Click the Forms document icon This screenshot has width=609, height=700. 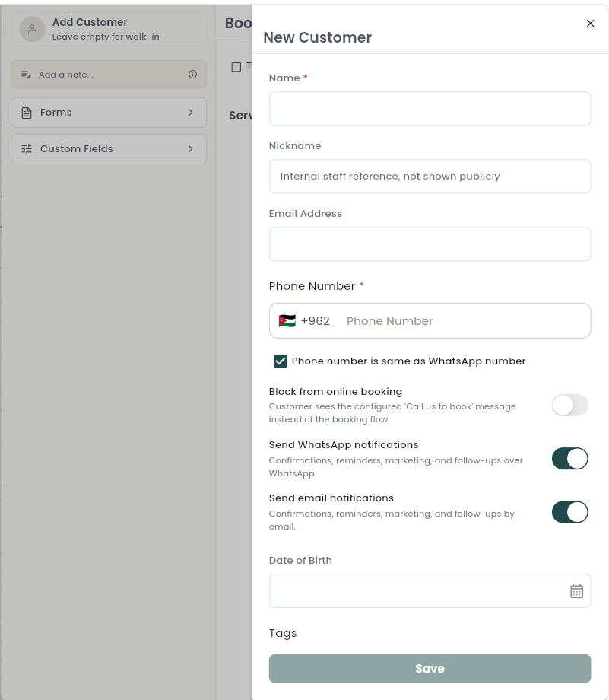(x=27, y=113)
